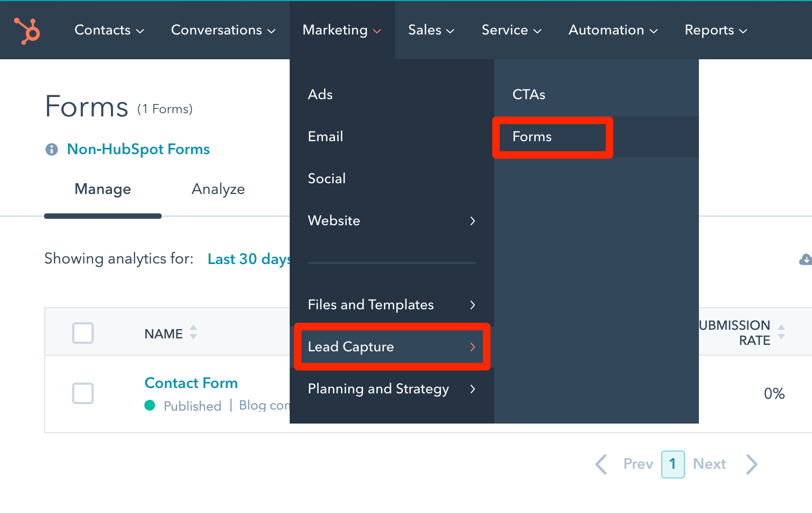Go to previous page with left arrow

pyautogui.click(x=601, y=464)
